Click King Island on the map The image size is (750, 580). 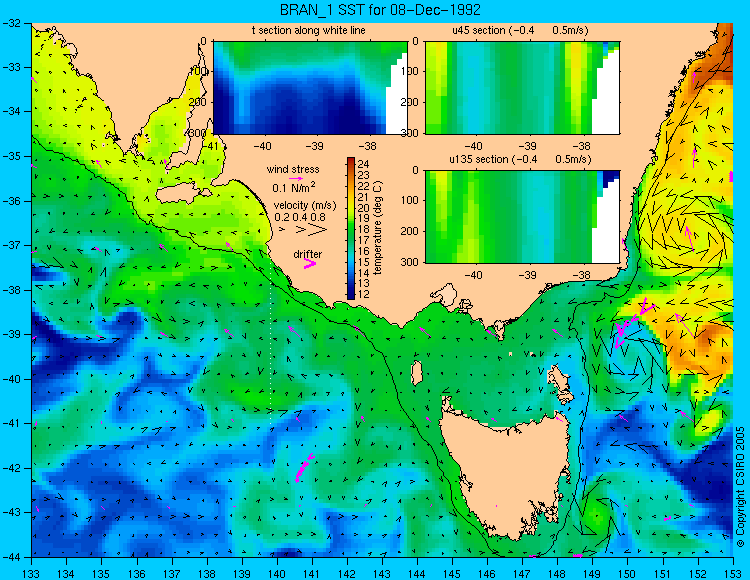pyautogui.click(x=417, y=373)
